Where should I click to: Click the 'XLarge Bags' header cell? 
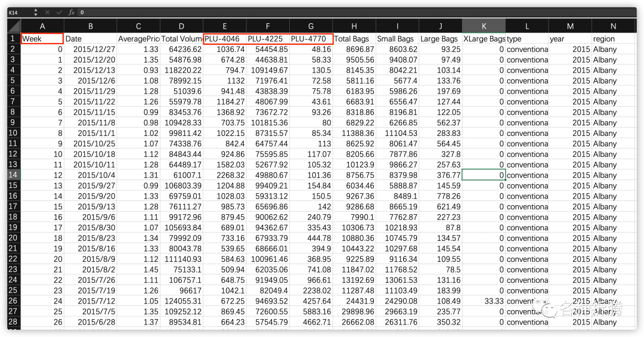pyautogui.click(x=484, y=39)
